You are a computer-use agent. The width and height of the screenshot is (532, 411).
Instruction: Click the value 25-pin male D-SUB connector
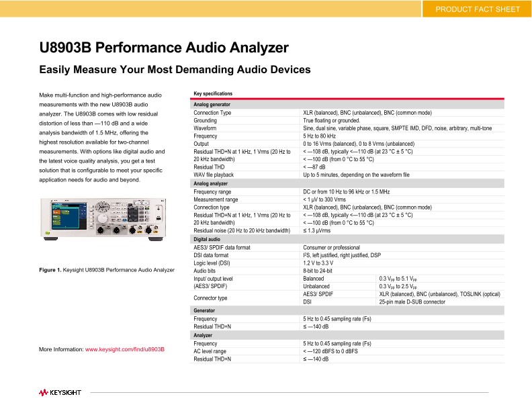click(x=412, y=302)
